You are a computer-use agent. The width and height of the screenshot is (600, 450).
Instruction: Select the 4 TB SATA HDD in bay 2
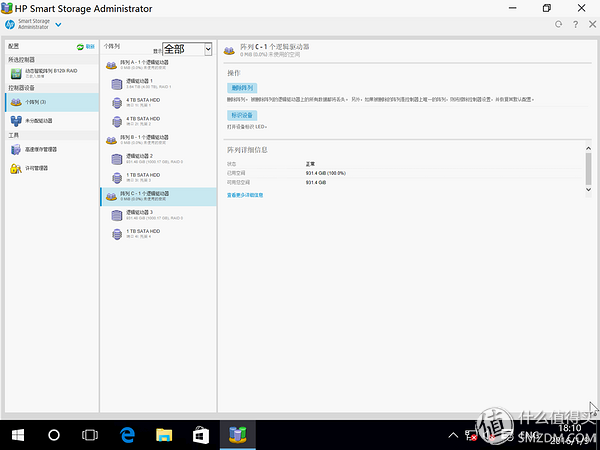pos(158,121)
